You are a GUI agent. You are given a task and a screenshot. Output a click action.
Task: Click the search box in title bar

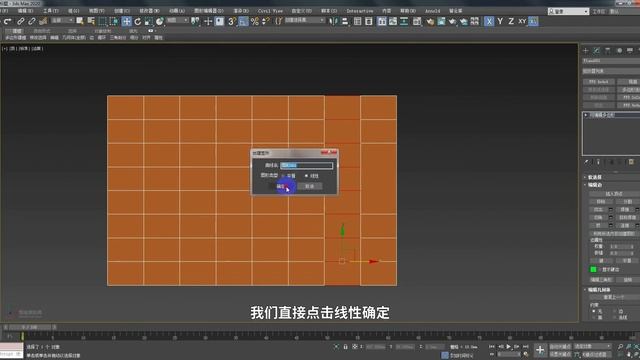pyautogui.click(x=568, y=11)
